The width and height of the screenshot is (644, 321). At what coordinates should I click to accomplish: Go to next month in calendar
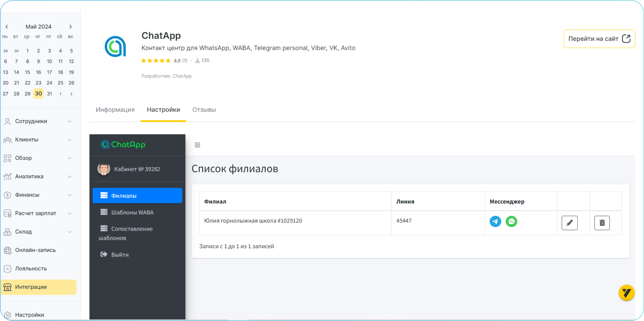click(70, 27)
